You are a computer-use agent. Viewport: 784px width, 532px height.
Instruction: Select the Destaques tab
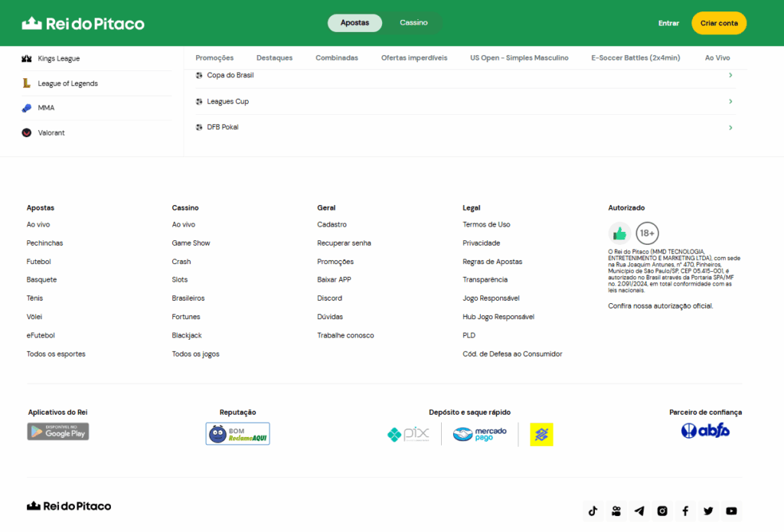[x=275, y=58]
